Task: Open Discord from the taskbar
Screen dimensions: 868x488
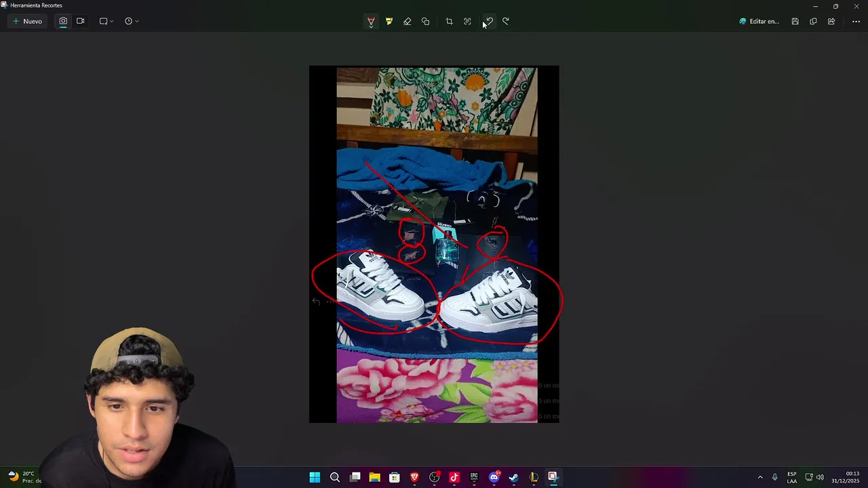Action: click(x=494, y=477)
